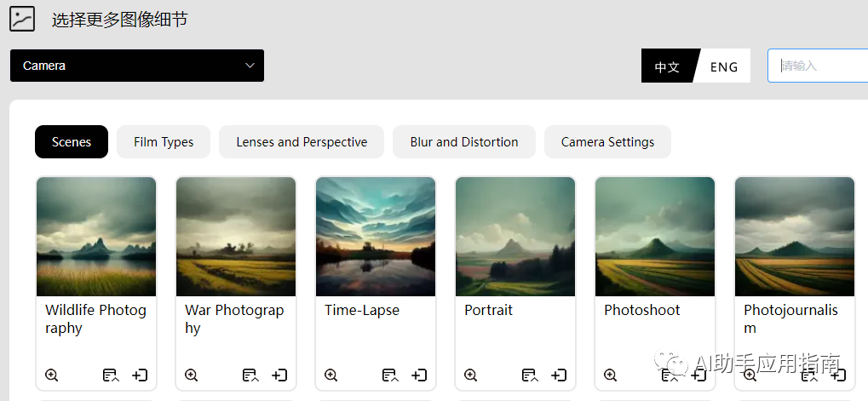Zoom the War Photography preview with magnifier icon
The height and width of the screenshot is (401, 868).
191,375
